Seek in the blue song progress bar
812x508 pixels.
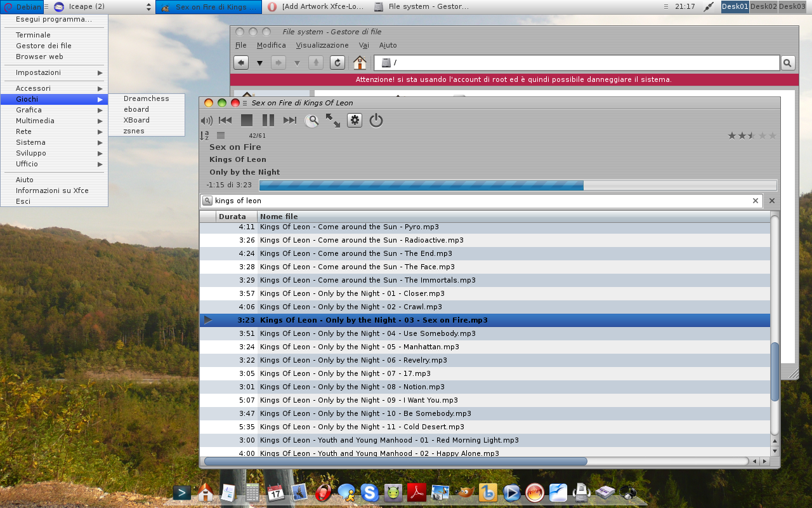pos(518,185)
